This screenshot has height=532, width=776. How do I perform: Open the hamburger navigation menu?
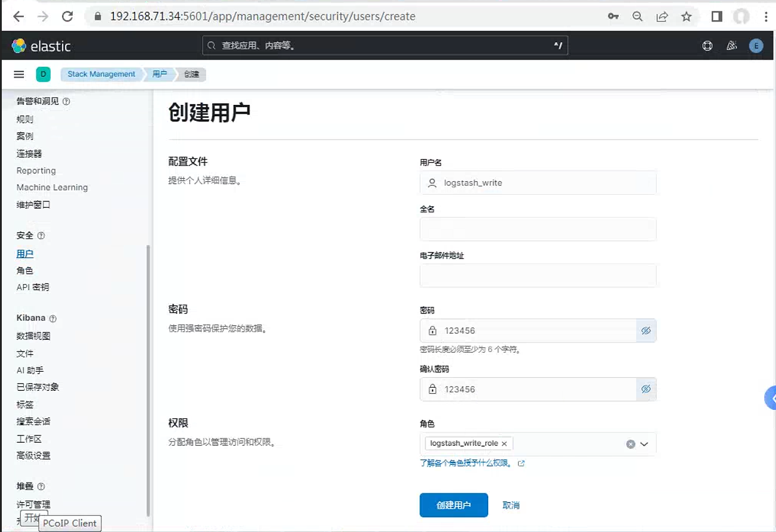point(19,74)
